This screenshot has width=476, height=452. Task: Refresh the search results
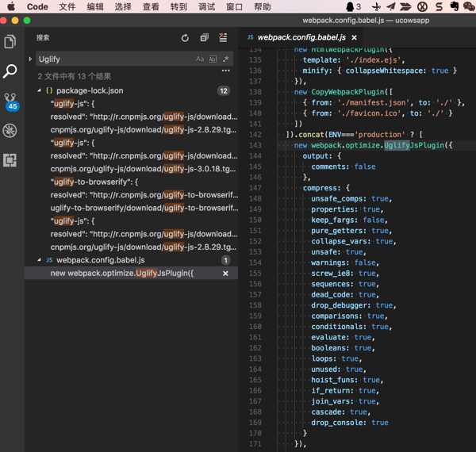click(x=185, y=38)
